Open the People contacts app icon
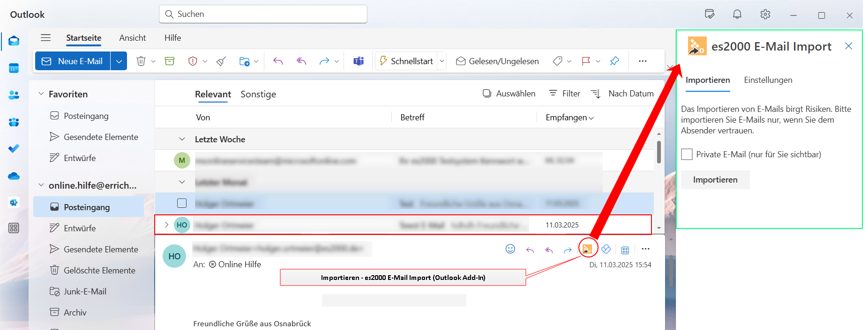The width and height of the screenshot is (868, 330). pyautogui.click(x=14, y=95)
